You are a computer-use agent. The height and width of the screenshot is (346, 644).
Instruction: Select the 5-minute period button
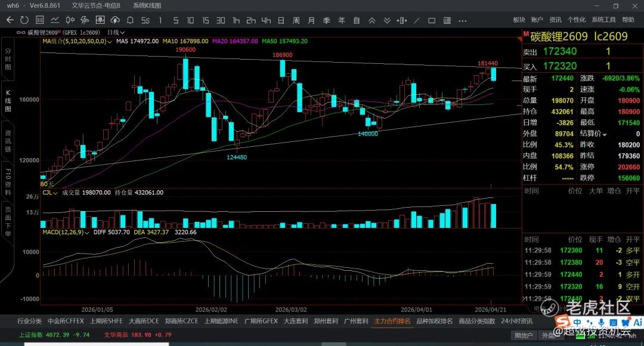(x=176, y=20)
